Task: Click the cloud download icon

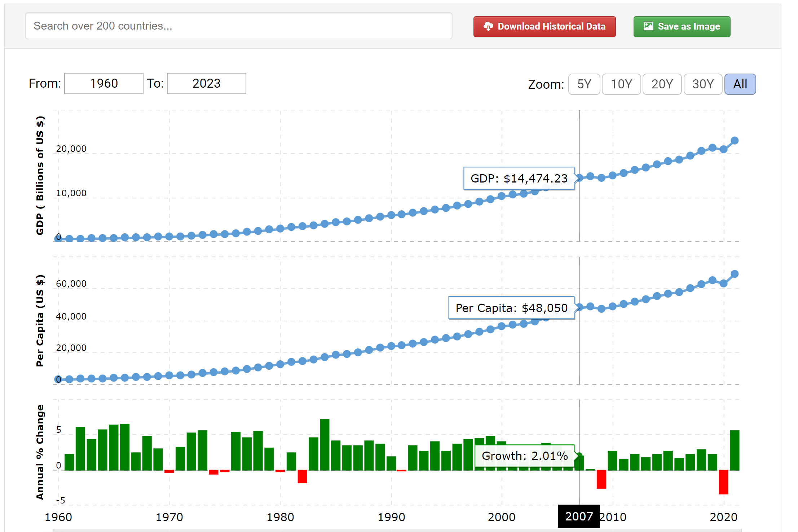Action: 488,26
